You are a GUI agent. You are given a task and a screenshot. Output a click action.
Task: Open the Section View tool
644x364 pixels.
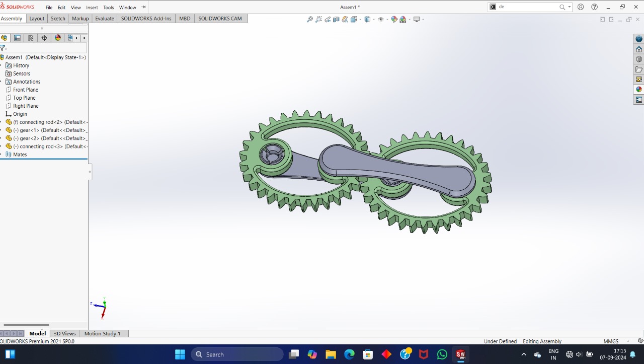coord(337,19)
